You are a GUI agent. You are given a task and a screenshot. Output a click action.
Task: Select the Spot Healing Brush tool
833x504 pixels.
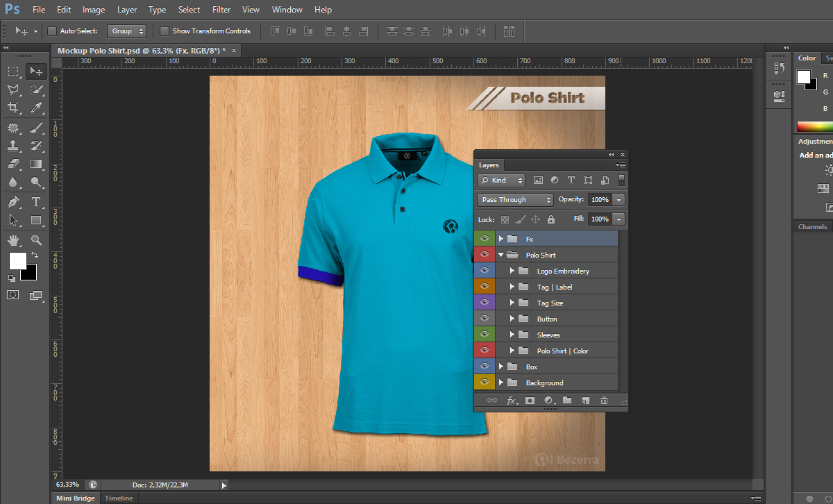tap(13, 128)
